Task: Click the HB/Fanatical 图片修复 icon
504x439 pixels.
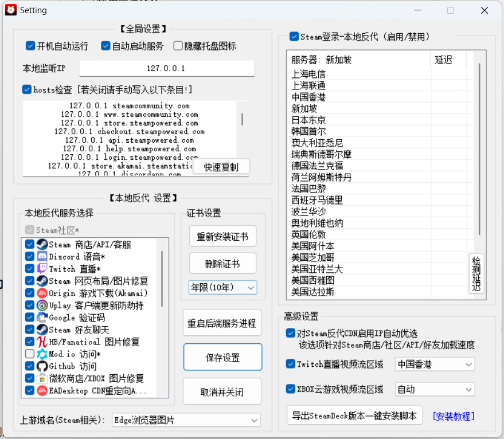Action: click(x=42, y=342)
